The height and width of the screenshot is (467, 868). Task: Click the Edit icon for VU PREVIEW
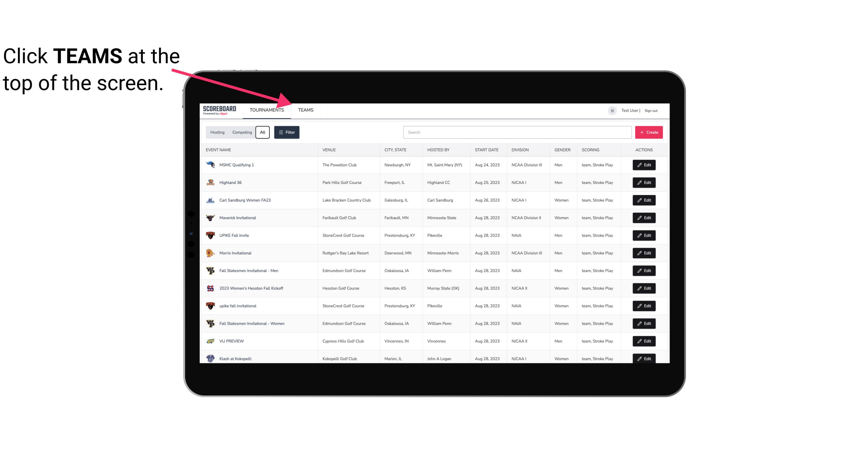coord(644,341)
